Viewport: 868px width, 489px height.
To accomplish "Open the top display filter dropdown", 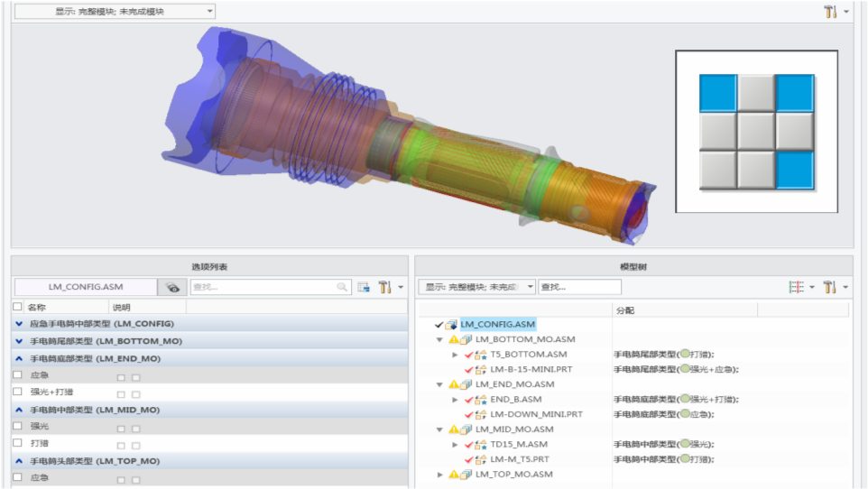I will tap(115, 11).
